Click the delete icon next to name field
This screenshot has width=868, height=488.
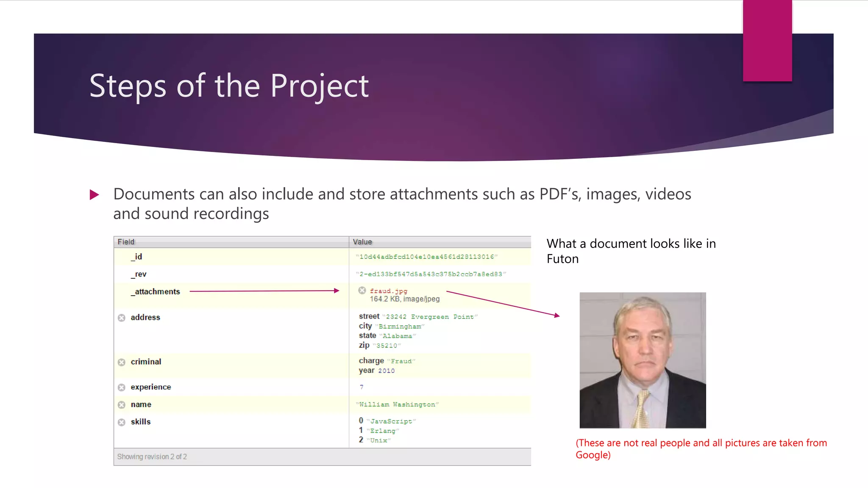[x=122, y=405]
